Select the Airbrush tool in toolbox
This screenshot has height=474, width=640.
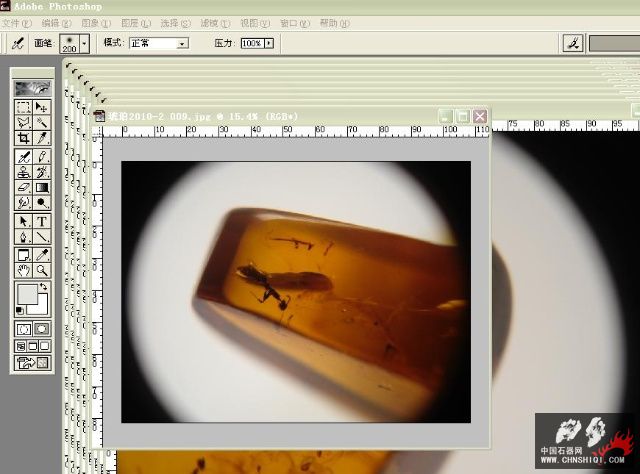pos(23,157)
